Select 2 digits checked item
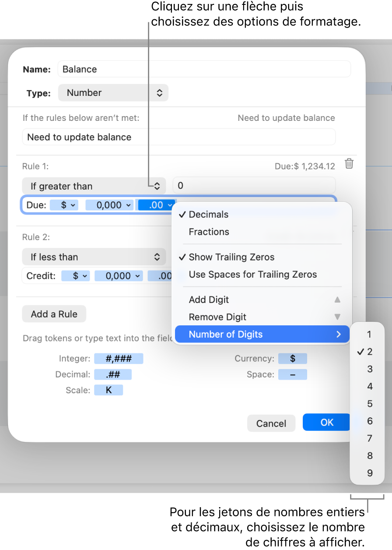Viewport: 392px width, 550px height. pyautogui.click(x=370, y=352)
